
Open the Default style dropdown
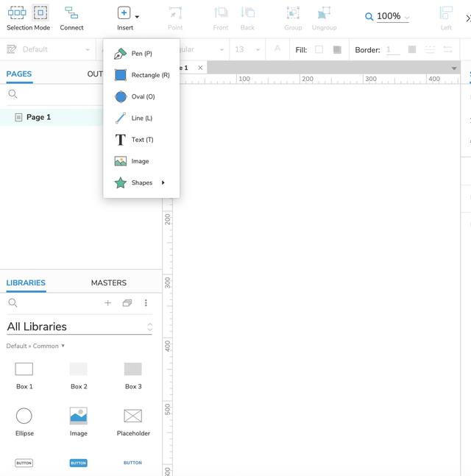click(x=57, y=49)
